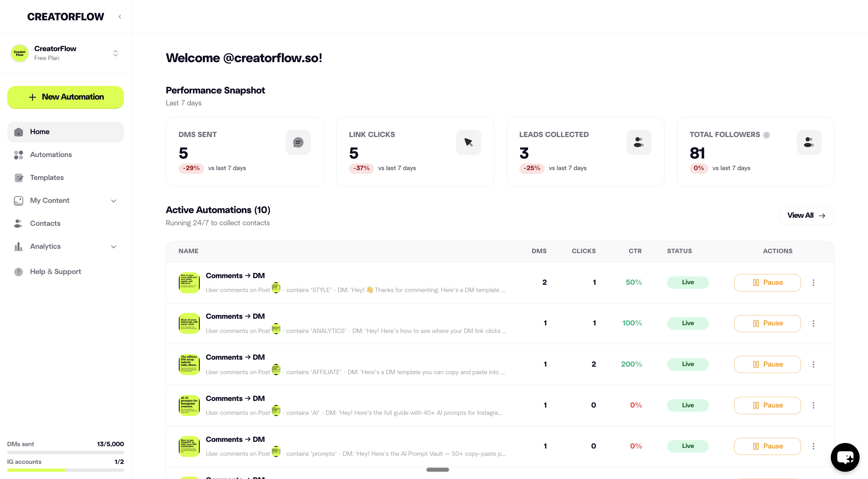Image resolution: width=868 pixels, height=479 pixels.
Task: Click the Total Followers info icon
Action: pyautogui.click(x=767, y=135)
